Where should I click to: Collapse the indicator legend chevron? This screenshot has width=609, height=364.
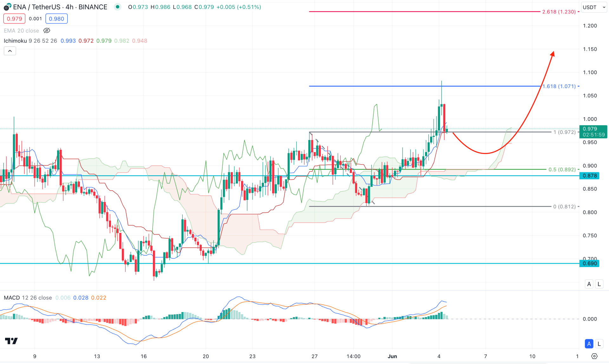[10, 51]
